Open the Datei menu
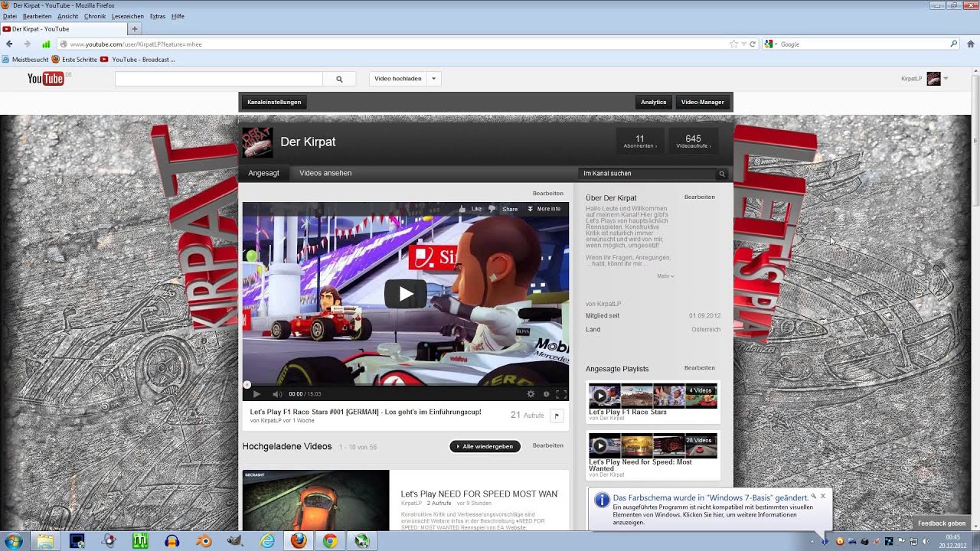980x551 pixels. point(10,16)
